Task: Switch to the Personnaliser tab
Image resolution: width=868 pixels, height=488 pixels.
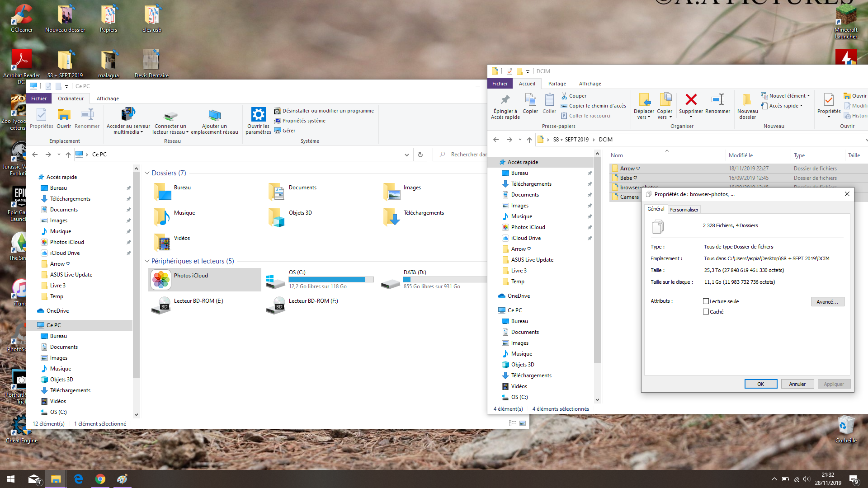Action: 684,210
